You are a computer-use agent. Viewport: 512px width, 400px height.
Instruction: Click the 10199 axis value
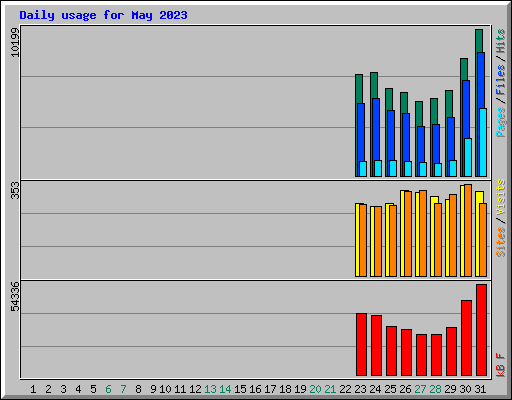(15, 42)
